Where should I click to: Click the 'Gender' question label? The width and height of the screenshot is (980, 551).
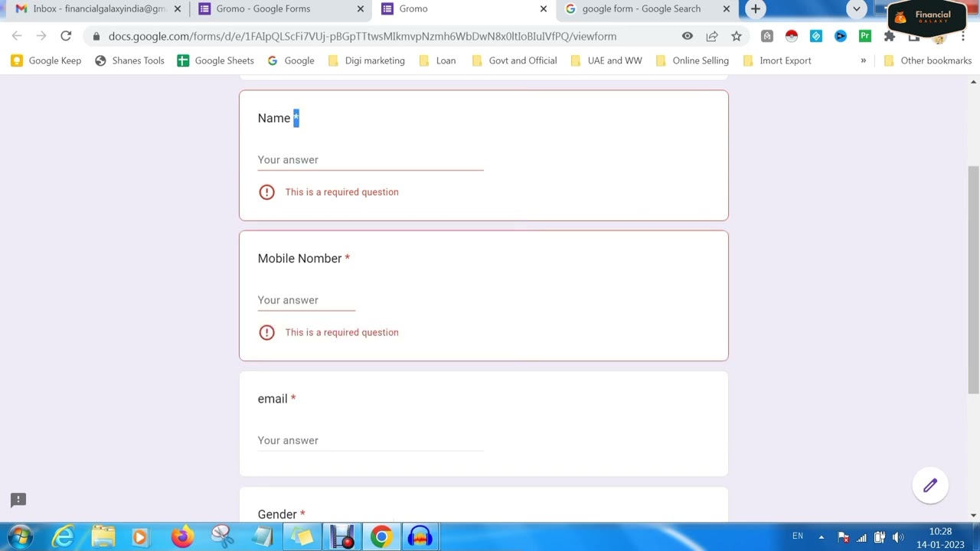pyautogui.click(x=277, y=514)
